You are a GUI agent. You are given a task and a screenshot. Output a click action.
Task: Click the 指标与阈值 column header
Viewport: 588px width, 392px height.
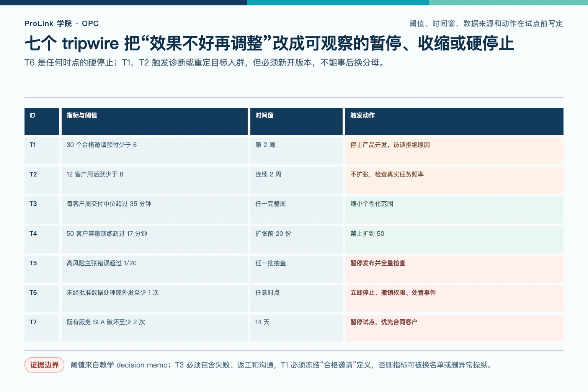155,121
